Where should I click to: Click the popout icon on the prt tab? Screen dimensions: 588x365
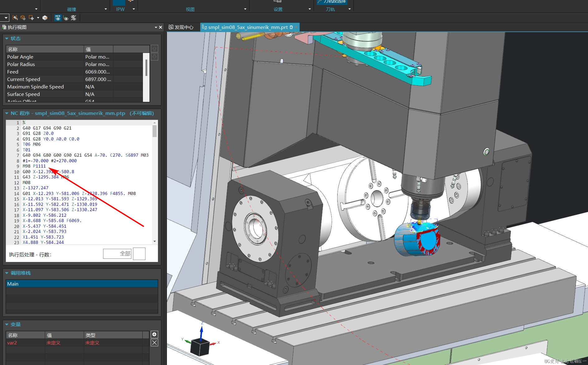point(292,27)
